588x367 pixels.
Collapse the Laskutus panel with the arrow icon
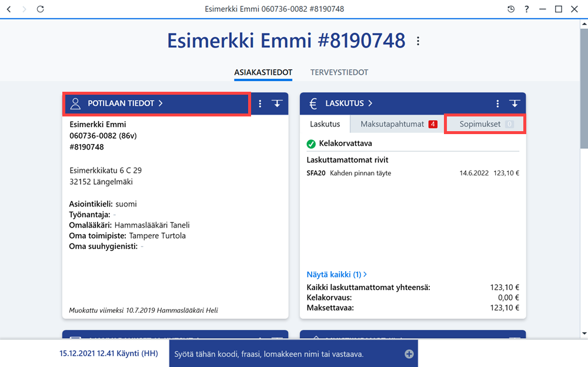(x=514, y=104)
